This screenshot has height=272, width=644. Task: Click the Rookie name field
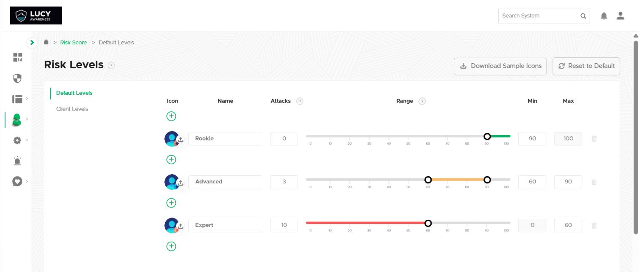(225, 139)
